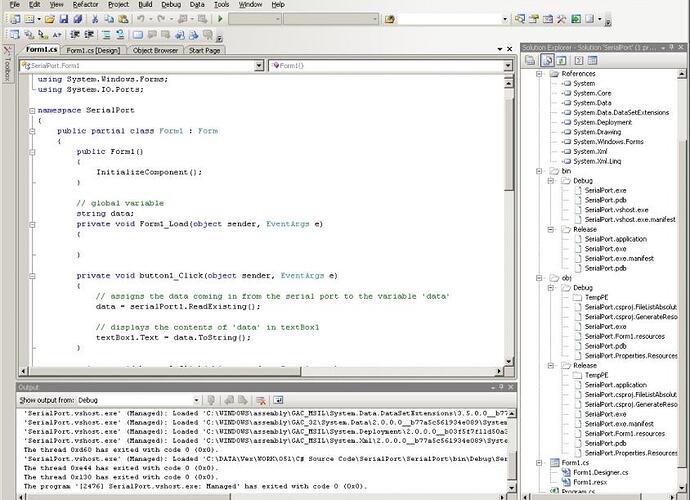690x500 pixels.
Task: Toggle Show All Files in Solution Explorer
Action: pyautogui.click(x=547, y=61)
